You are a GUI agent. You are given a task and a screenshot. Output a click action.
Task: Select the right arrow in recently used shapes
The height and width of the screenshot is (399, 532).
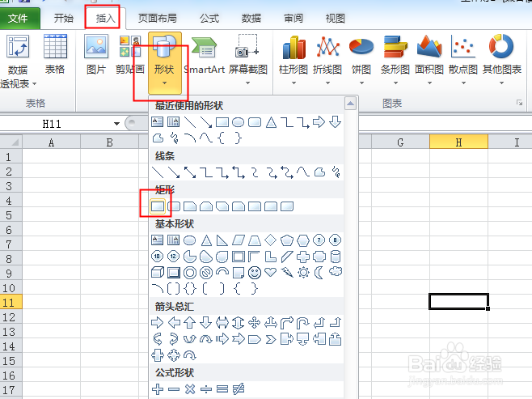click(x=319, y=122)
